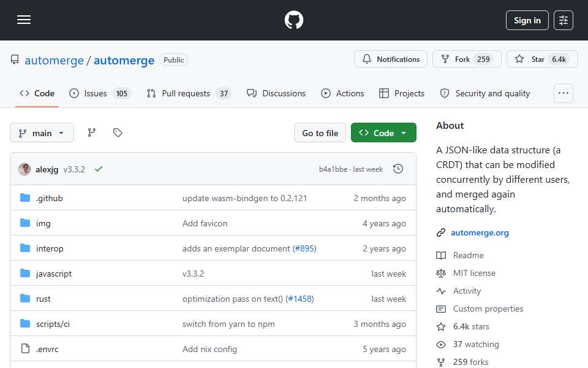Screen dimensions: 588x368
Task: Open the 'Add favicon' commit message
Action: tap(205, 223)
